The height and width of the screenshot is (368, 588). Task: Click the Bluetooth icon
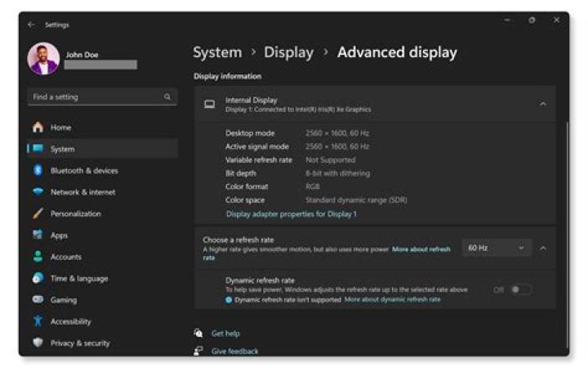(38, 170)
